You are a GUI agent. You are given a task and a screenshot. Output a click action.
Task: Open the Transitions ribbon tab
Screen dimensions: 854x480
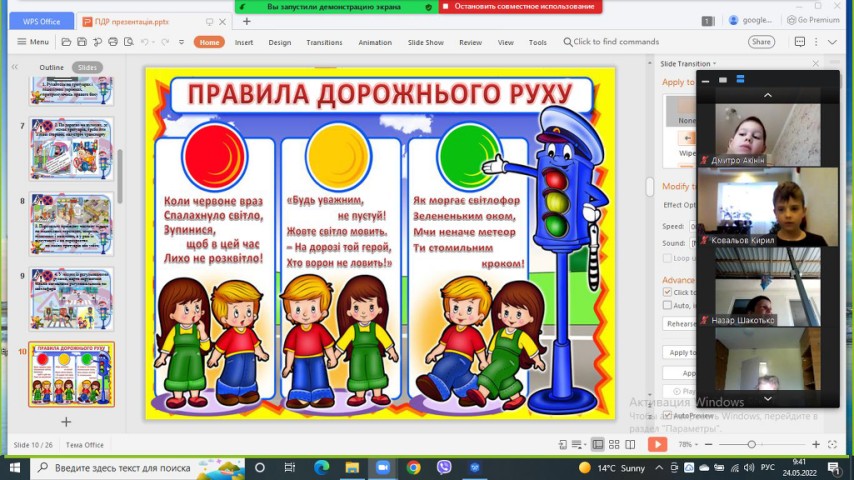tap(324, 42)
